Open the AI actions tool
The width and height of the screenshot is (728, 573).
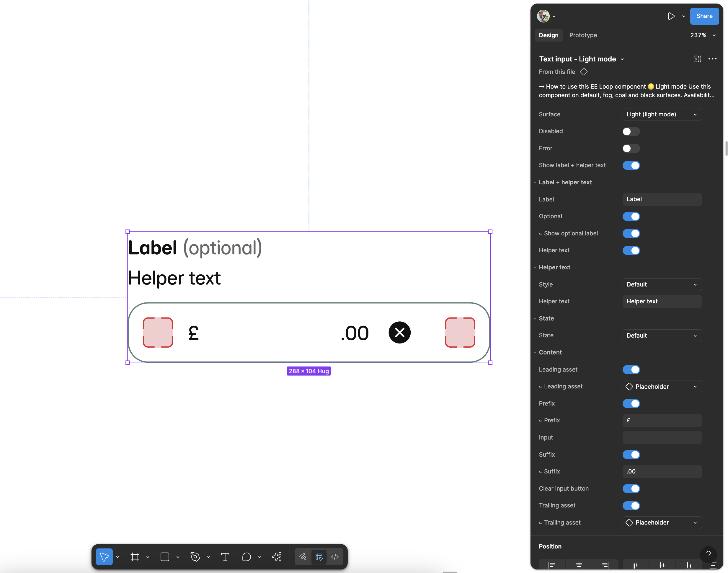tap(277, 557)
